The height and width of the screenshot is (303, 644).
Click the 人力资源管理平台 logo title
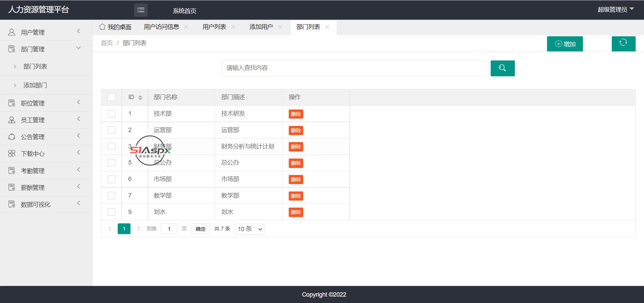point(39,9)
